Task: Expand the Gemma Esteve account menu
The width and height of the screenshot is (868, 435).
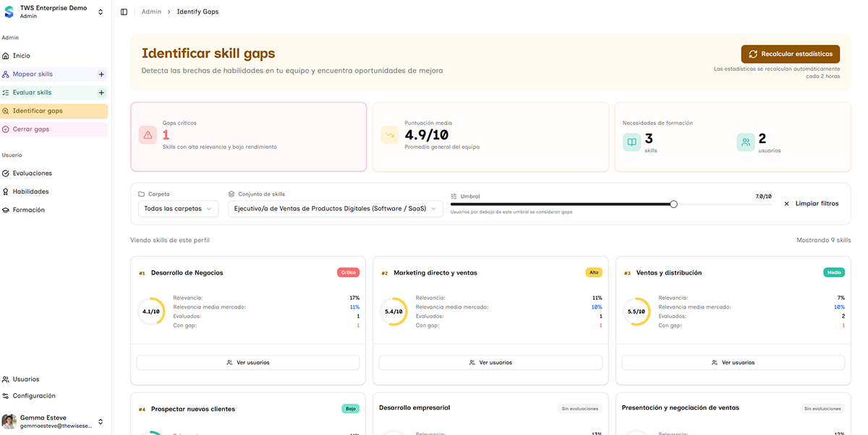Action: [x=101, y=422]
